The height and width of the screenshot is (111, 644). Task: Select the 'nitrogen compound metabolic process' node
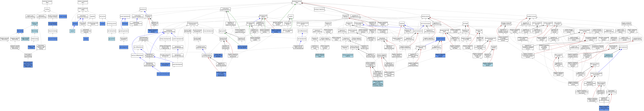pyautogui.click(x=506, y=24)
